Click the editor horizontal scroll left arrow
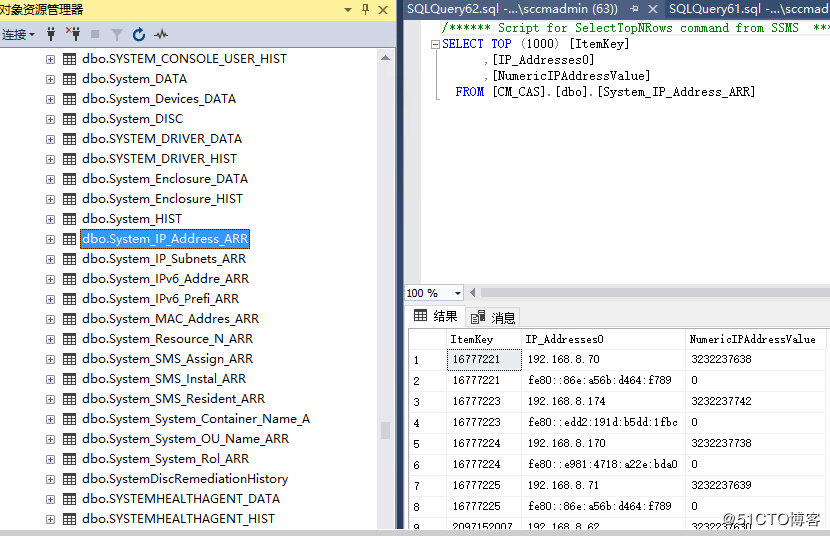This screenshot has height=536, width=830. coord(473,293)
